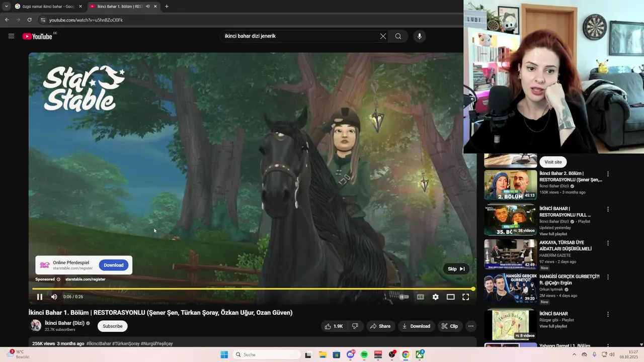View site information icon in address bar
The image size is (644, 362).
click(43, 20)
